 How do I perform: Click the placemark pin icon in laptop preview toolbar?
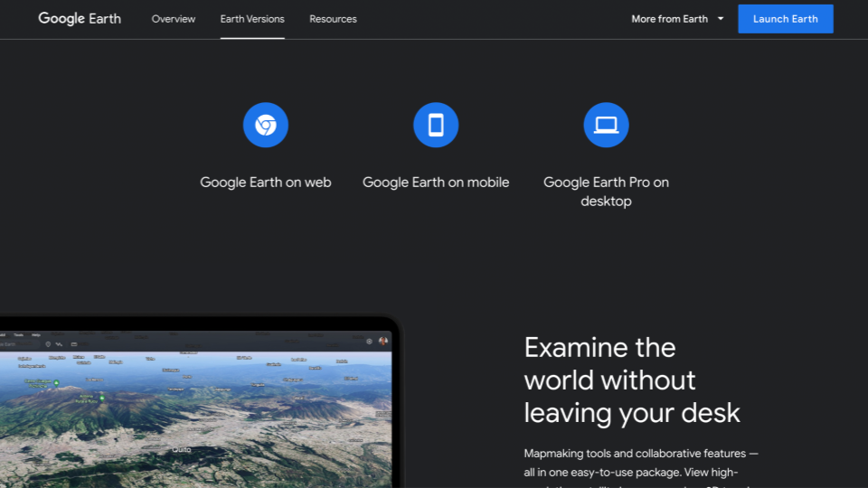[48, 343]
